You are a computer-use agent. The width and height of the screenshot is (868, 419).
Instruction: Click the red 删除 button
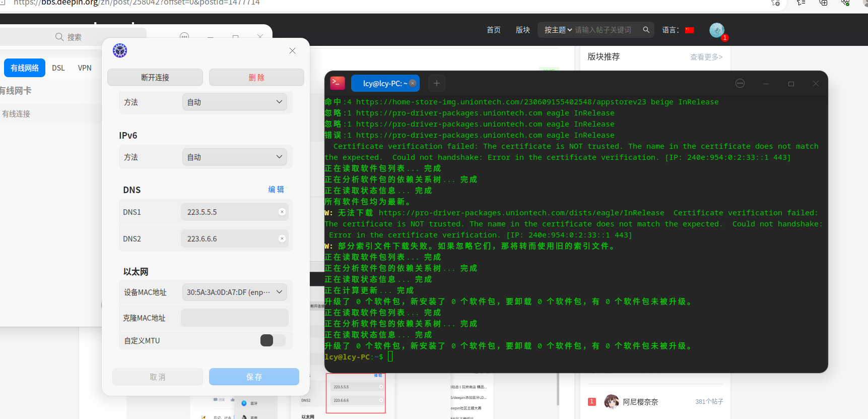pos(256,77)
